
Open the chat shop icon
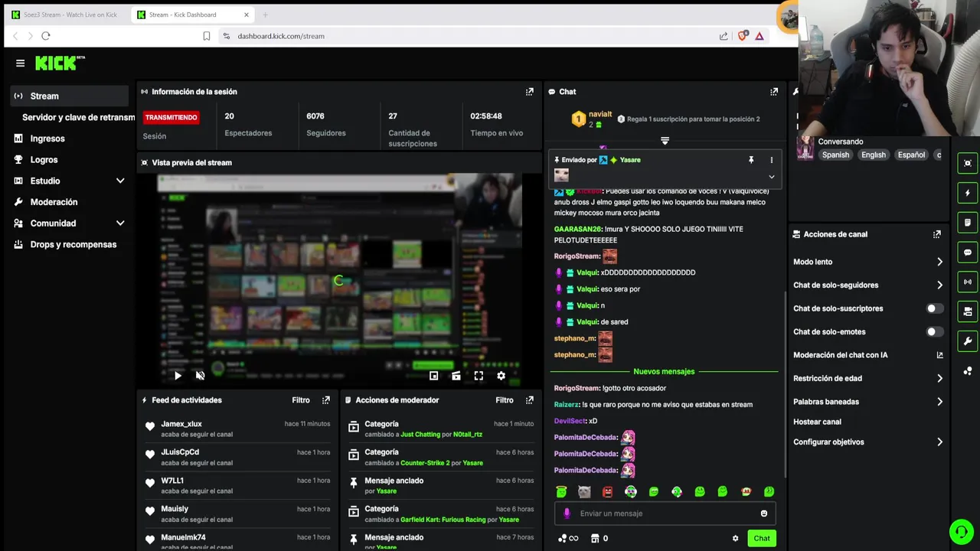(x=595, y=539)
